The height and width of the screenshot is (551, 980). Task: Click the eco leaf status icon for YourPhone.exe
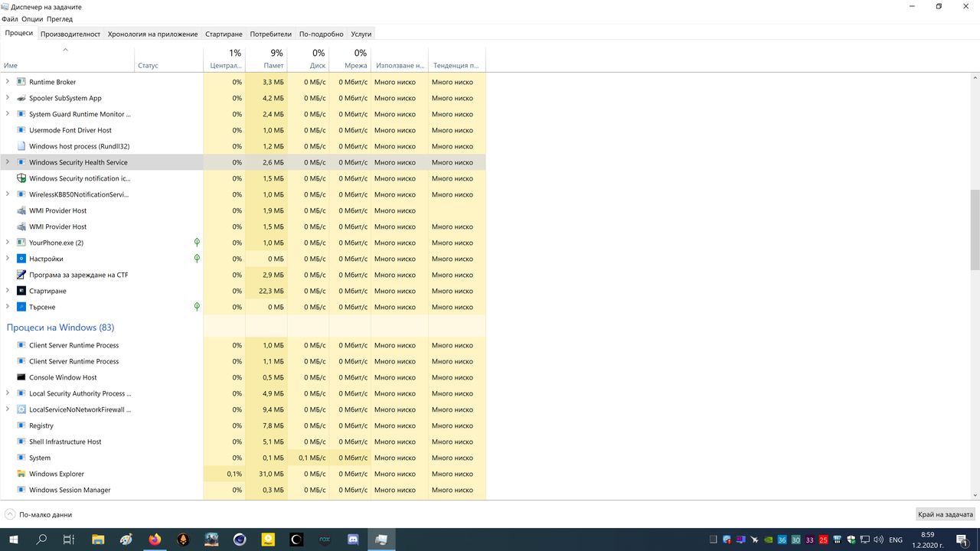tap(197, 243)
